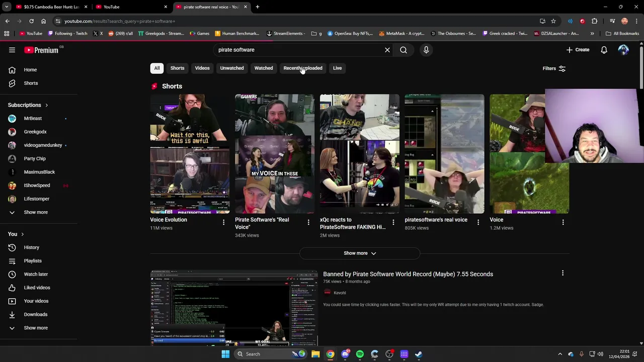Expand more Shorts with Show more
Screen dimensions: 644x362
(x=360, y=253)
